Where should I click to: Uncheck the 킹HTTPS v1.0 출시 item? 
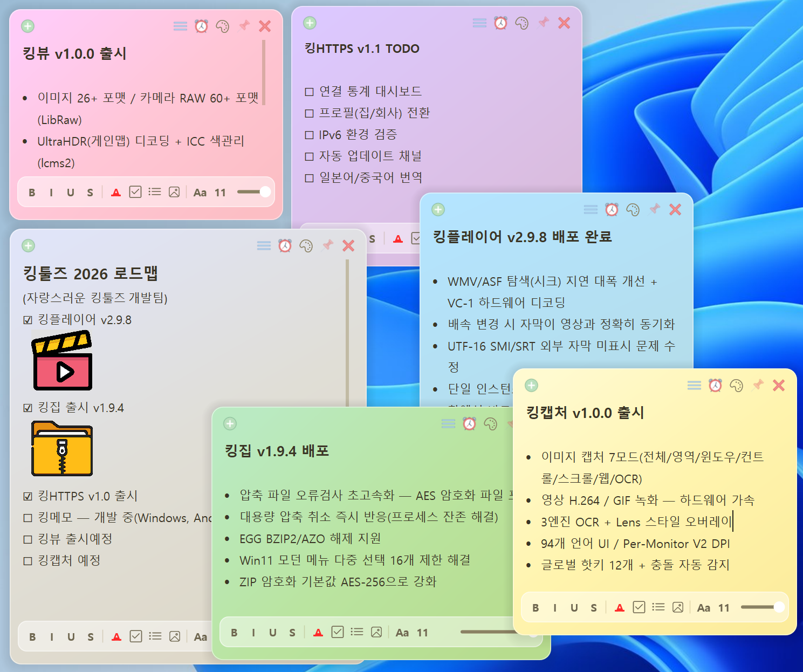28,497
